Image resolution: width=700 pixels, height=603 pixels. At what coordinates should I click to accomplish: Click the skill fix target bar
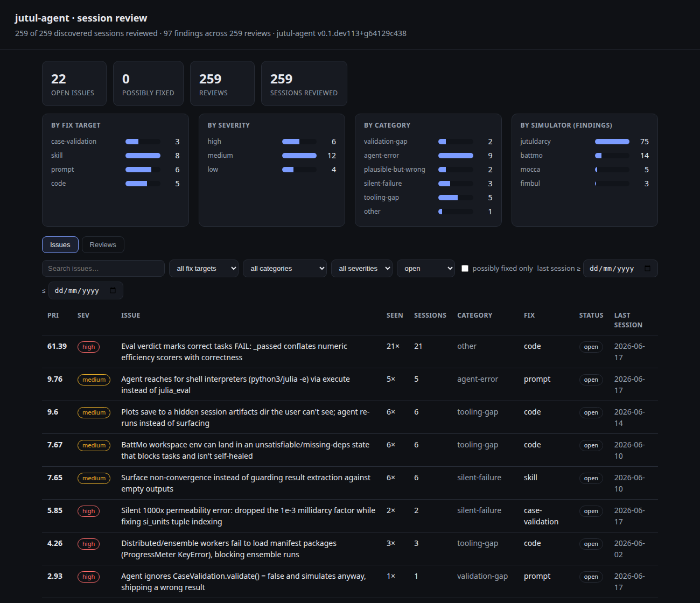143,156
